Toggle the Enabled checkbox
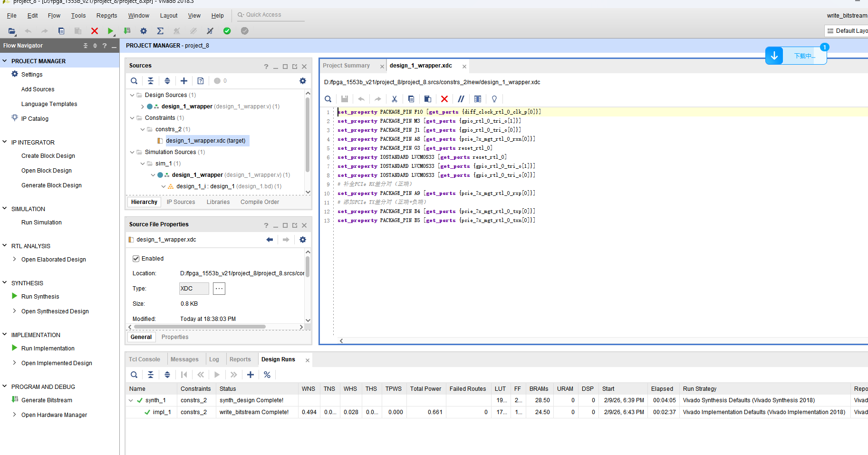868x455 pixels. click(136, 259)
